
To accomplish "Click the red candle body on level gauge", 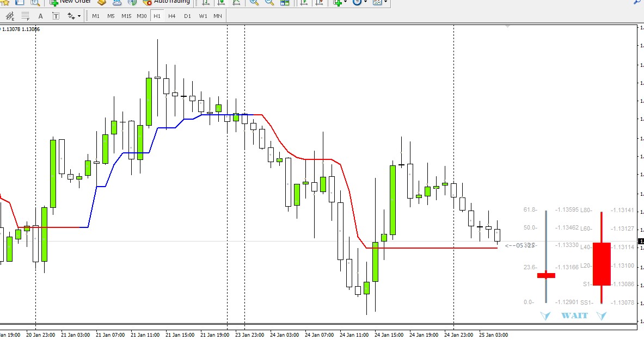I will pyautogui.click(x=602, y=264).
